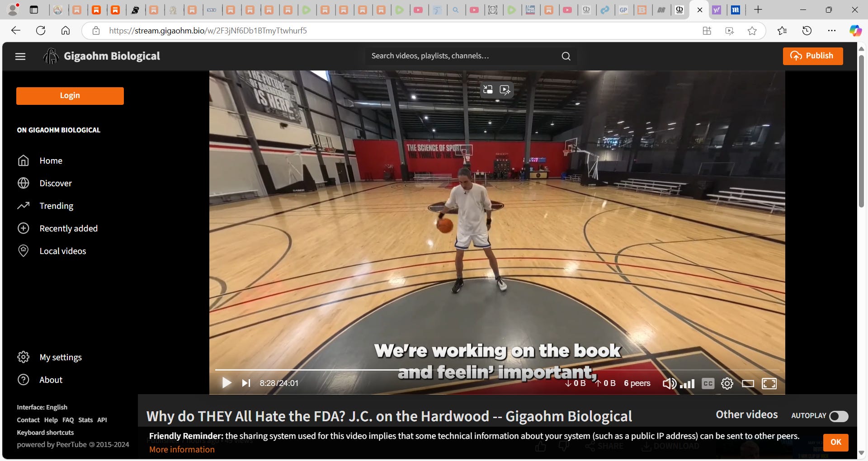Viewport: 868px width, 461px height.
Task: Close the current browser tab
Action: pos(700,10)
